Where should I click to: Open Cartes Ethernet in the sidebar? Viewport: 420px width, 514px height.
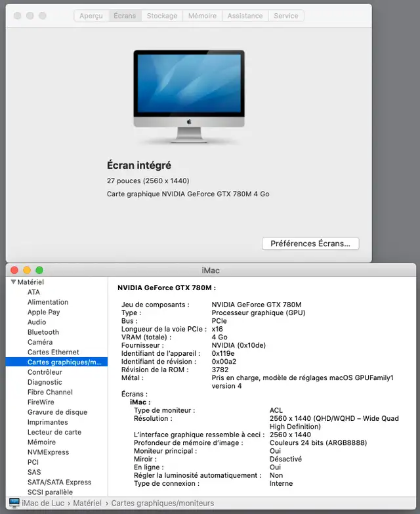53,352
